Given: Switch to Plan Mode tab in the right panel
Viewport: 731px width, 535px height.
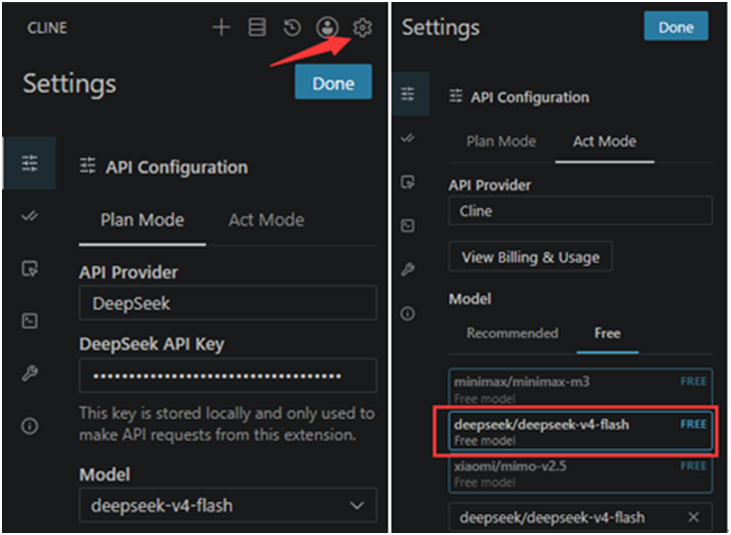Looking at the screenshot, I should 501,141.
